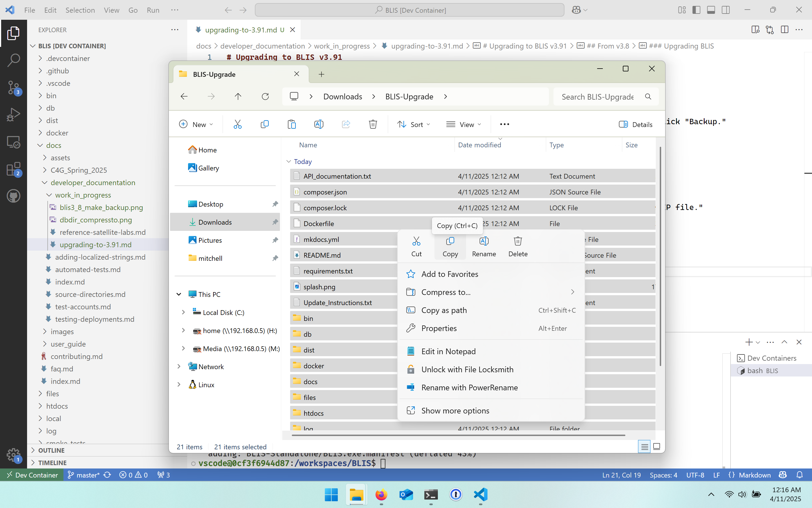This screenshot has width=812, height=508.
Task: Go back in File Explorer navigation
Action: pyautogui.click(x=184, y=97)
